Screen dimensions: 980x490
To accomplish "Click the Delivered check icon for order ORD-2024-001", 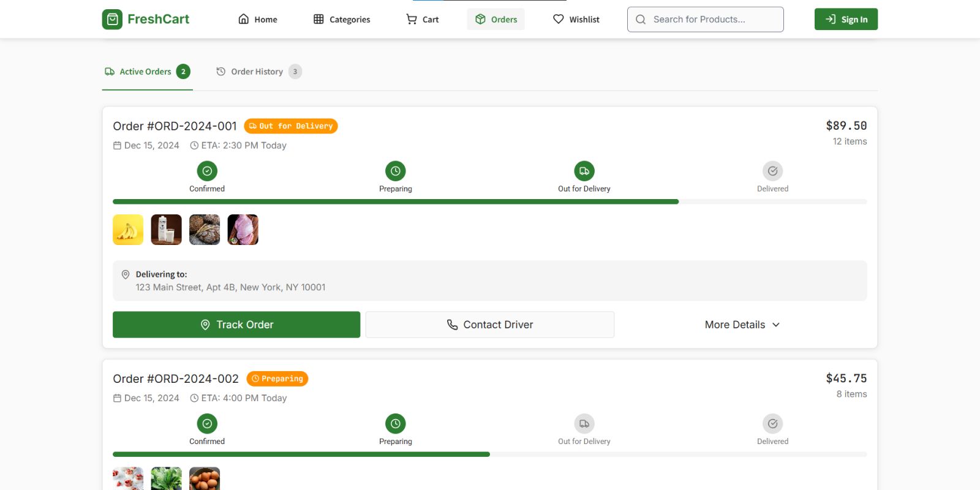I will (773, 171).
